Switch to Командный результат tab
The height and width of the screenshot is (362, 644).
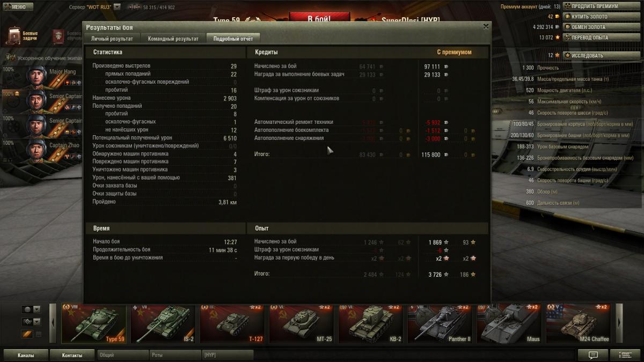[x=173, y=39]
